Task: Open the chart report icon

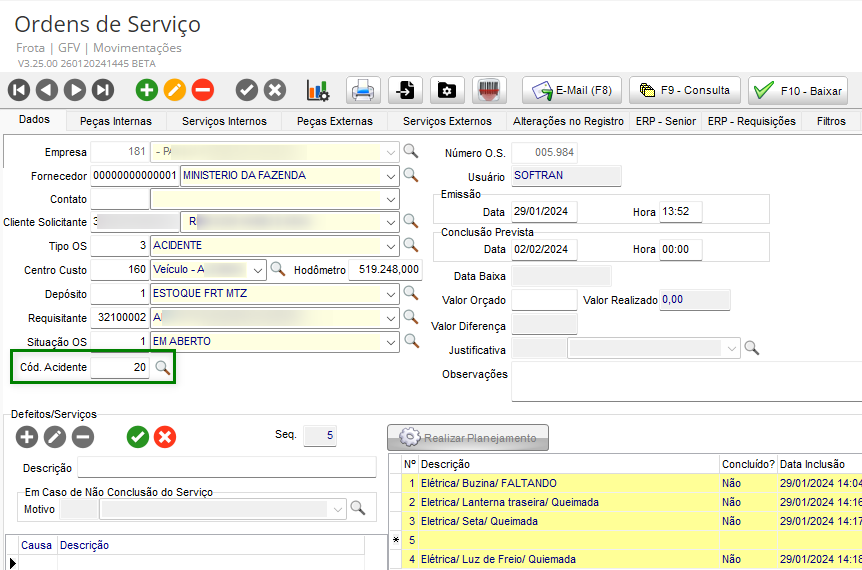Action: [318, 90]
